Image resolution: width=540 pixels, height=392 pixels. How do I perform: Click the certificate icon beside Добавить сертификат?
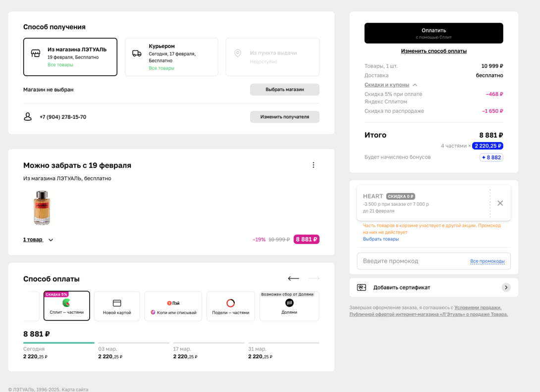[x=361, y=288]
